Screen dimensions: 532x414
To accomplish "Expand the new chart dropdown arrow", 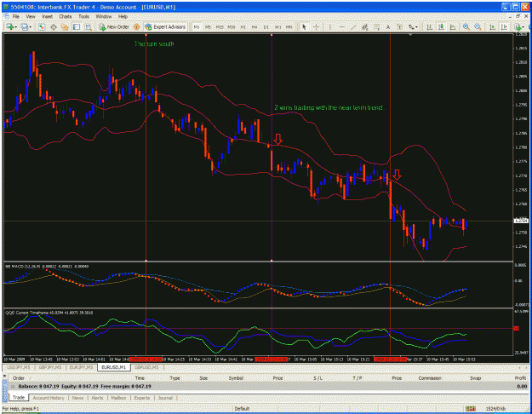I will coord(15,26).
